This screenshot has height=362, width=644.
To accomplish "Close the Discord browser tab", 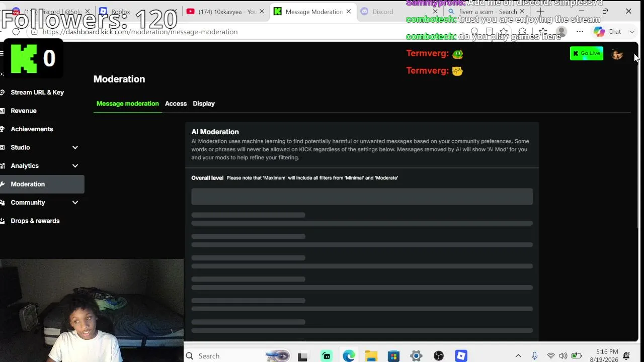I will coord(435,12).
